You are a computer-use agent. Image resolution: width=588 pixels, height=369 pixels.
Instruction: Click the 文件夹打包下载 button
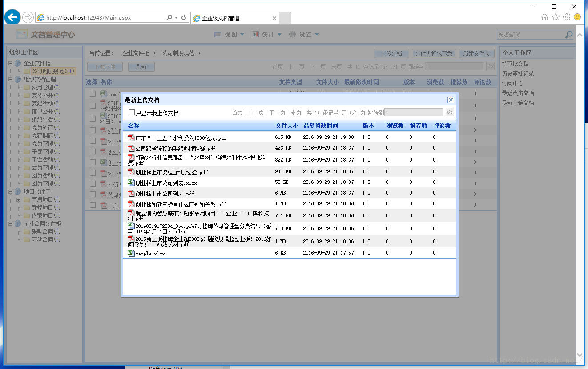434,53
